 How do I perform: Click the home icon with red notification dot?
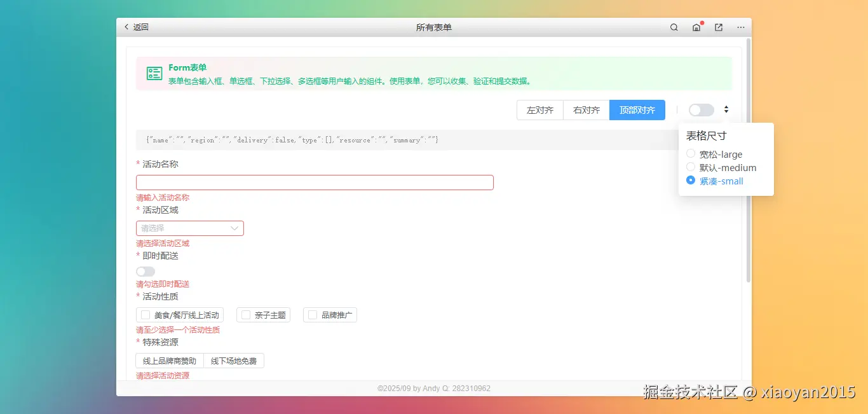pos(696,27)
